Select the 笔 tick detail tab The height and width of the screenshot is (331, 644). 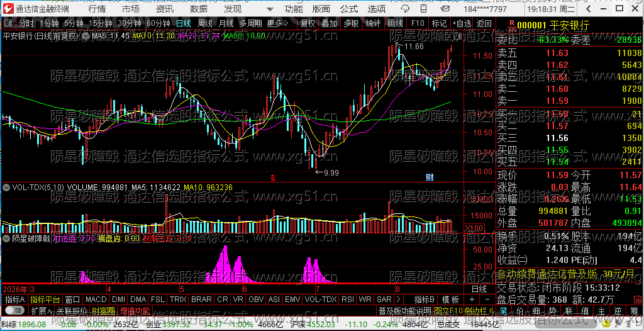(x=505, y=310)
